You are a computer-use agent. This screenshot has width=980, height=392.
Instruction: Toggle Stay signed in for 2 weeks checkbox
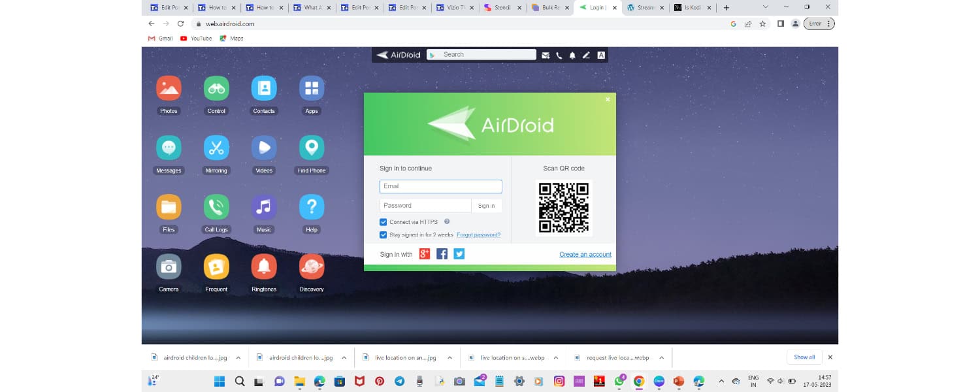(x=384, y=235)
